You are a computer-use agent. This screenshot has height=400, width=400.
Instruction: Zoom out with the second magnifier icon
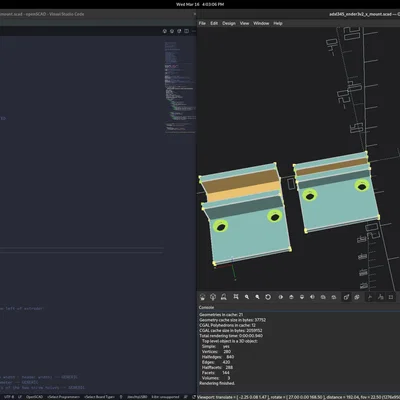[x=257, y=297]
